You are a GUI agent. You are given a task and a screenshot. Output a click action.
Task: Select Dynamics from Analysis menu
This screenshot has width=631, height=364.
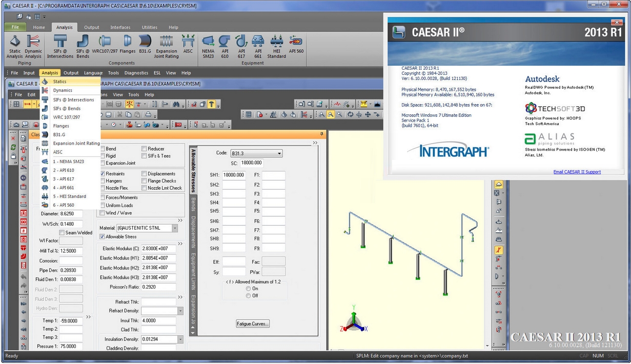pyautogui.click(x=71, y=90)
